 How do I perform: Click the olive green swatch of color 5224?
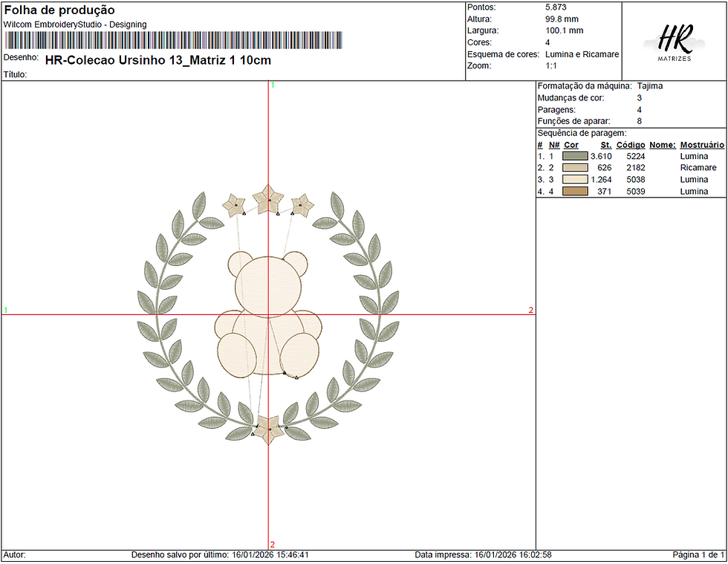pos(575,156)
